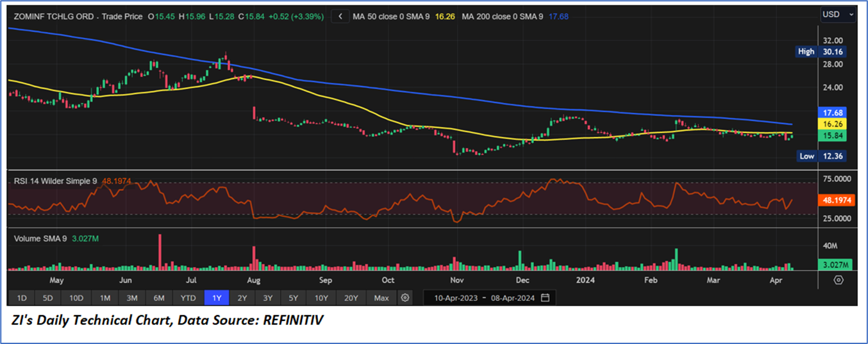
Task: Switch to the 5D time range
Action: (48, 298)
